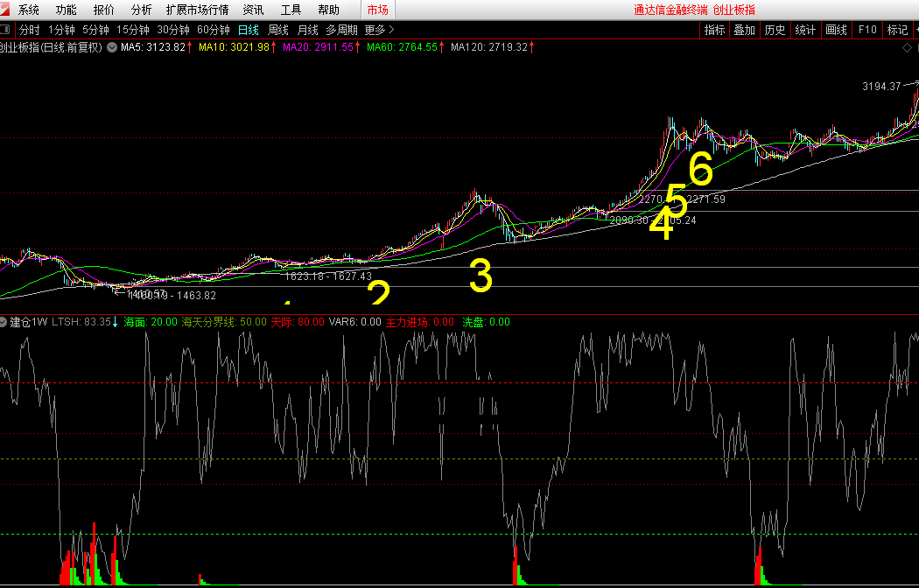This screenshot has width=919, height=588.
Task: Switch to 60分钟 period
Action: 214,30
